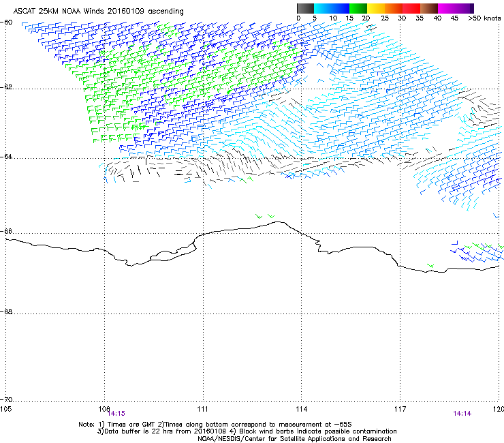Click the "-64" latitude label

[6, 157]
